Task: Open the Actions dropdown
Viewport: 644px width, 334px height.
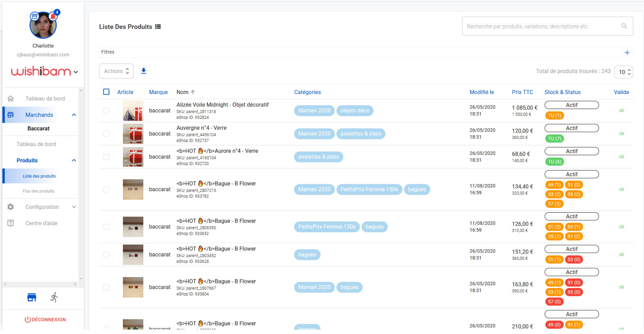Action: pos(116,71)
